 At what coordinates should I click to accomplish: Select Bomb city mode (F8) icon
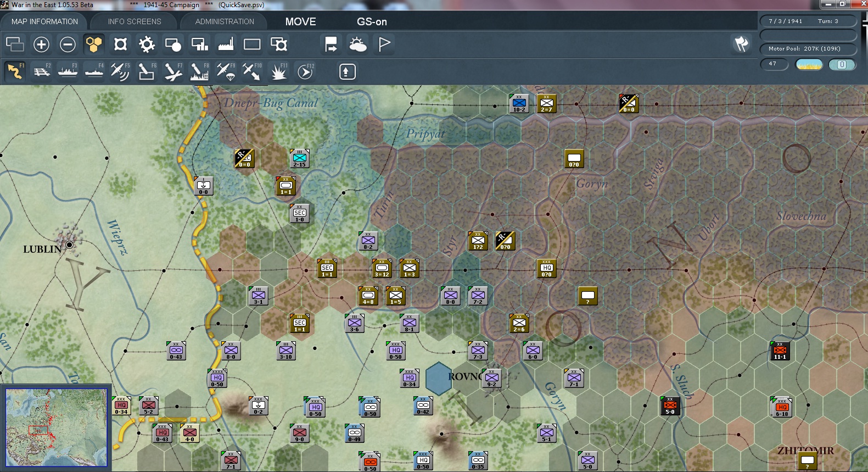[x=199, y=71]
